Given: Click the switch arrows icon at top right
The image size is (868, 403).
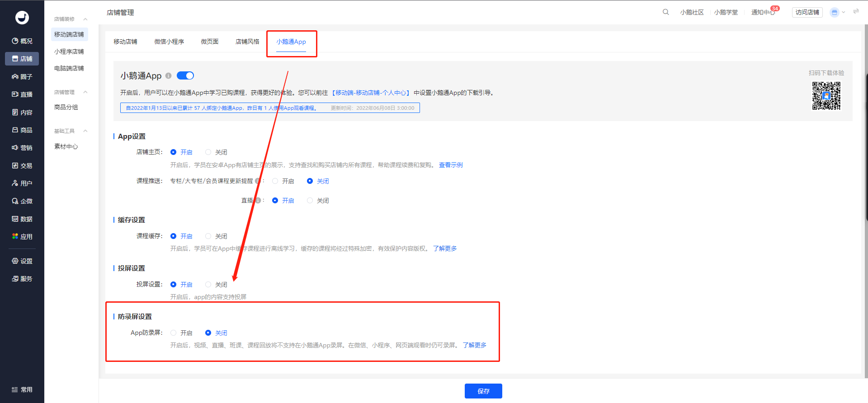Looking at the screenshot, I should point(856,12).
